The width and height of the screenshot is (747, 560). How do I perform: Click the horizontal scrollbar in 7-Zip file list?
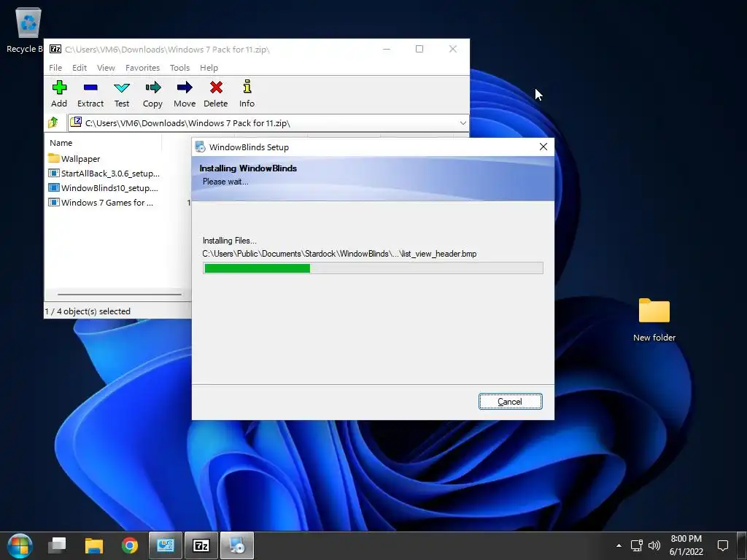[x=119, y=295]
